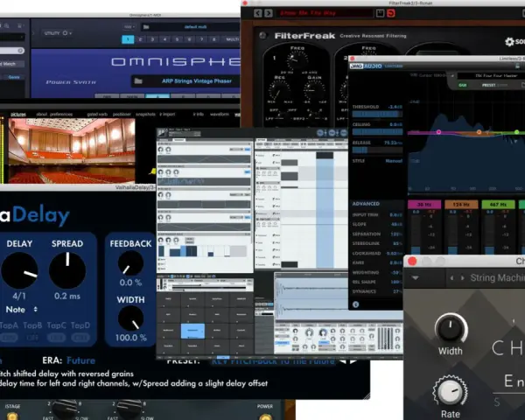Toggle Power switch on bottom hardware plugin
The width and height of the screenshot is (525, 420).
[265, 416]
